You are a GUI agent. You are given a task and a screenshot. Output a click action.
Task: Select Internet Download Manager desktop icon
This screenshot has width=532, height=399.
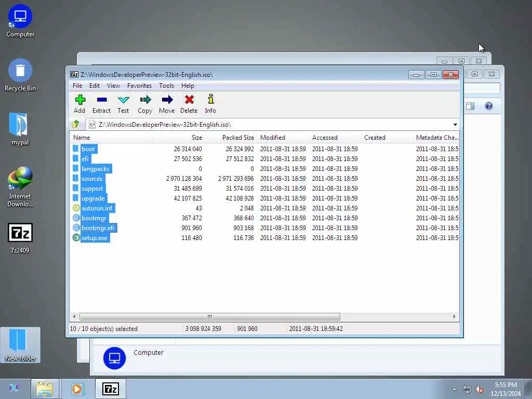20,187
